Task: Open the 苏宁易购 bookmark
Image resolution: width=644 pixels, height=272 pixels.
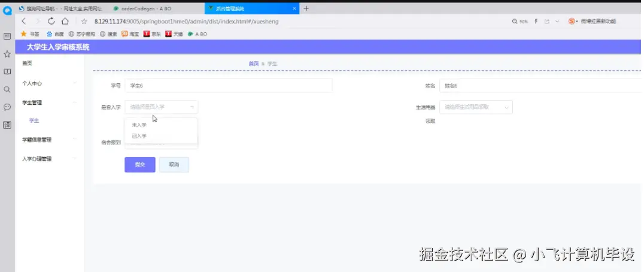Action: click(x=82, y=34)
